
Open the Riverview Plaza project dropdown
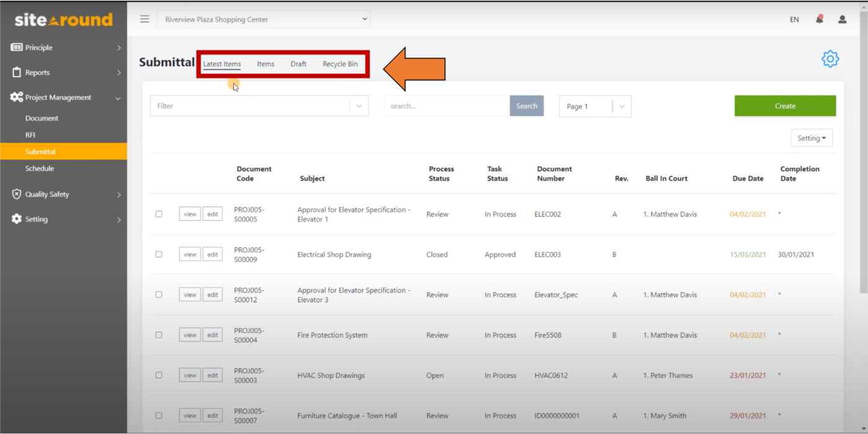pos(263,19)
